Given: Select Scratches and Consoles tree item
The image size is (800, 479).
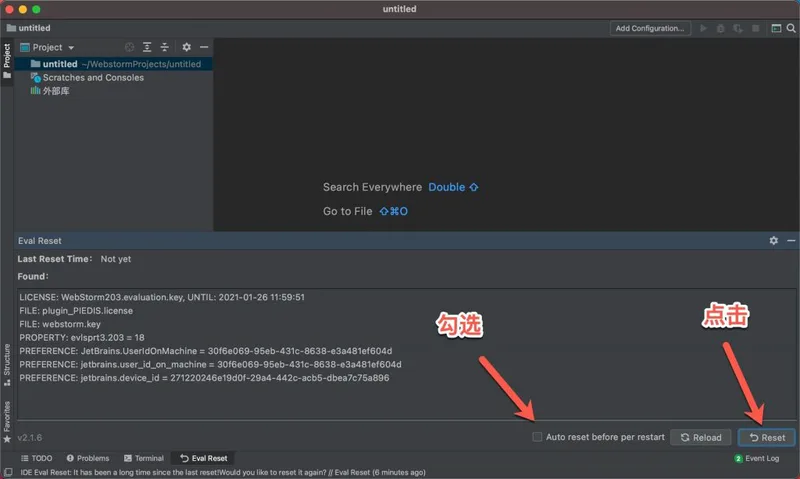Looking at the screenshot, I should [x=92, y=77].
